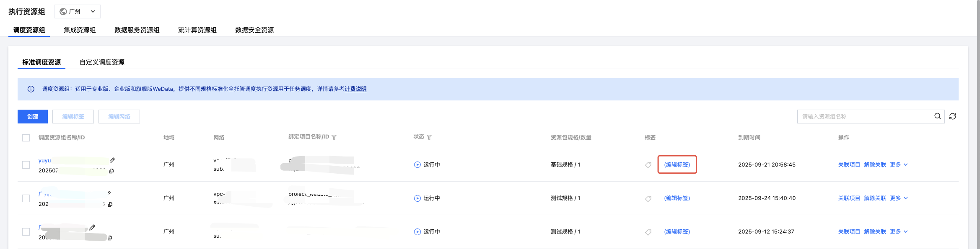Copy the ID of the last-row resource group
Viewport: 980px width, 249px height.
pos(110,238)
